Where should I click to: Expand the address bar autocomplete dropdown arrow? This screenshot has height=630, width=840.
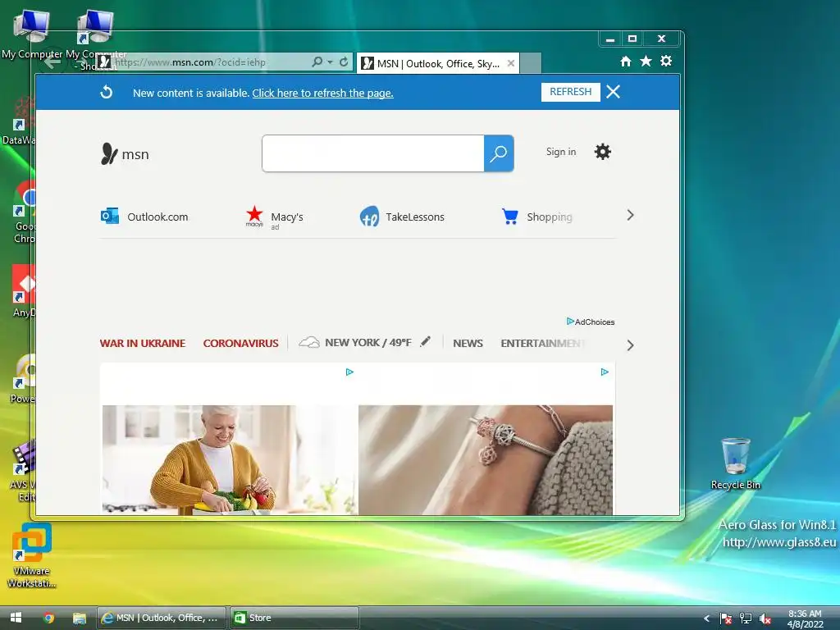point(330,62)
